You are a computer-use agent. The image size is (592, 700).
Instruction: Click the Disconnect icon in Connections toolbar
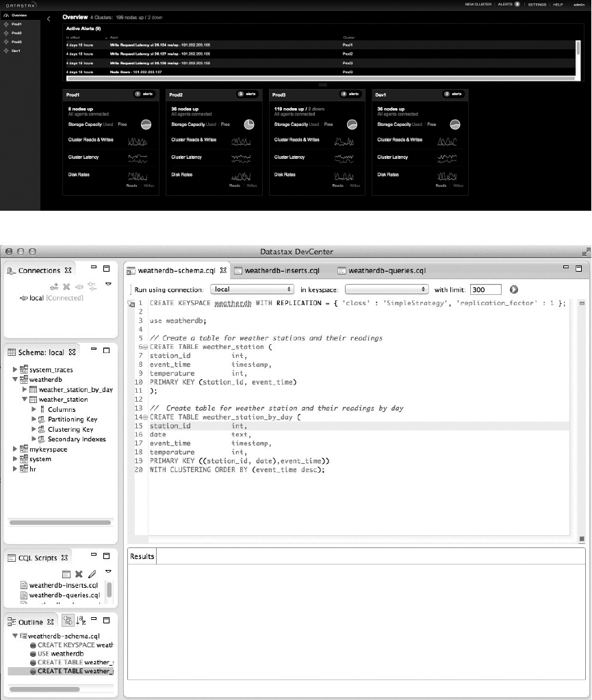tap(92, 286)
